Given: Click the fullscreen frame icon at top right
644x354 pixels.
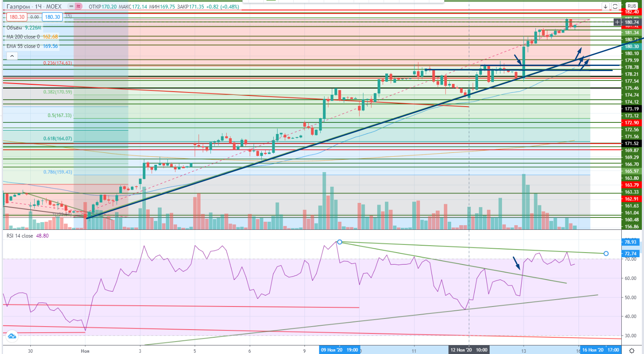Looking at the screenshot, I should tap(615, 6).
